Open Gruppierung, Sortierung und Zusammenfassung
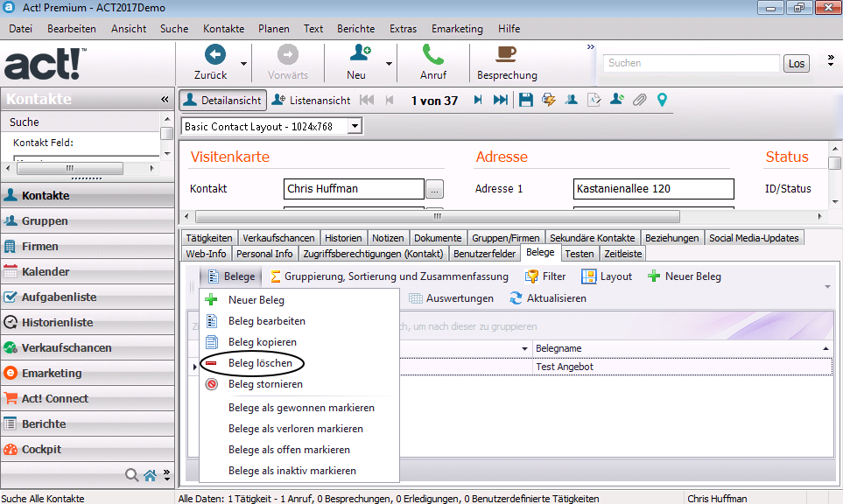Viewport: 843px width, 504px height. click(390, 276)
